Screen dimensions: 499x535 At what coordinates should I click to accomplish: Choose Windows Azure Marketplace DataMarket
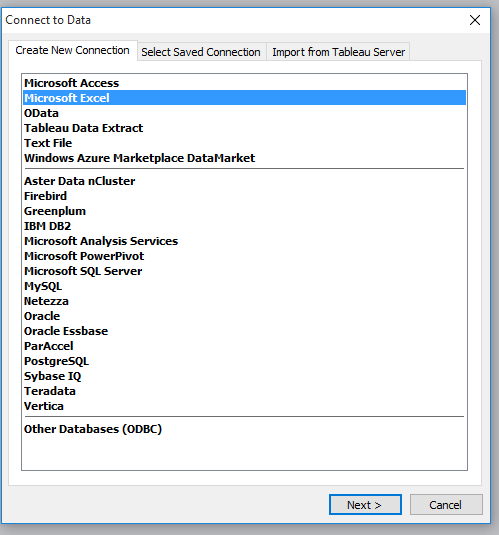pyautogui.click(x=244, y=158)
